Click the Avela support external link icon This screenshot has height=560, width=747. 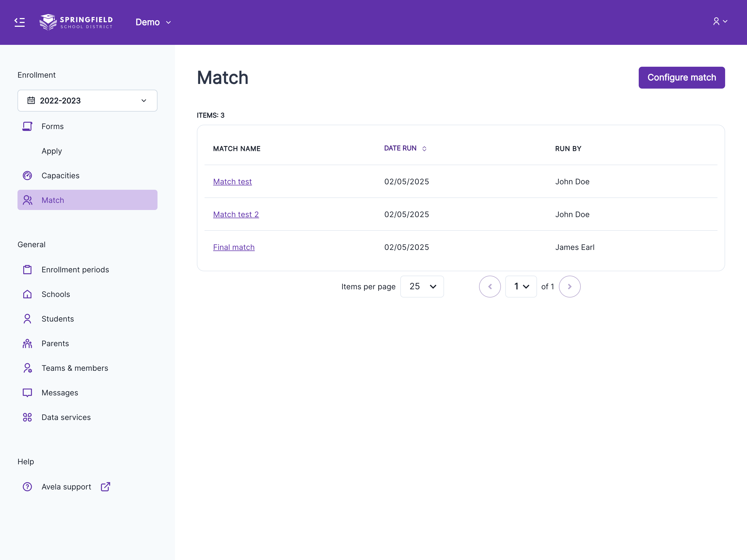(105, 486)
